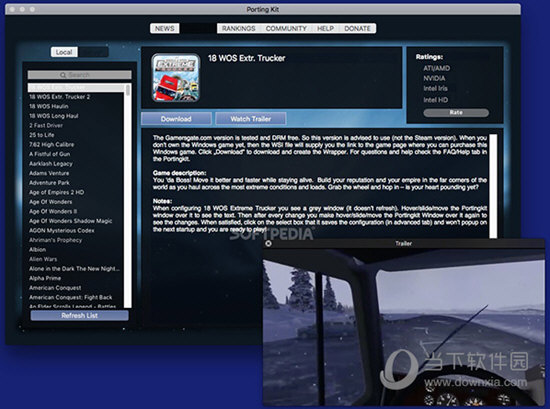Switch to the RANKINGS tab
The image size is (550, 409).
239,28
